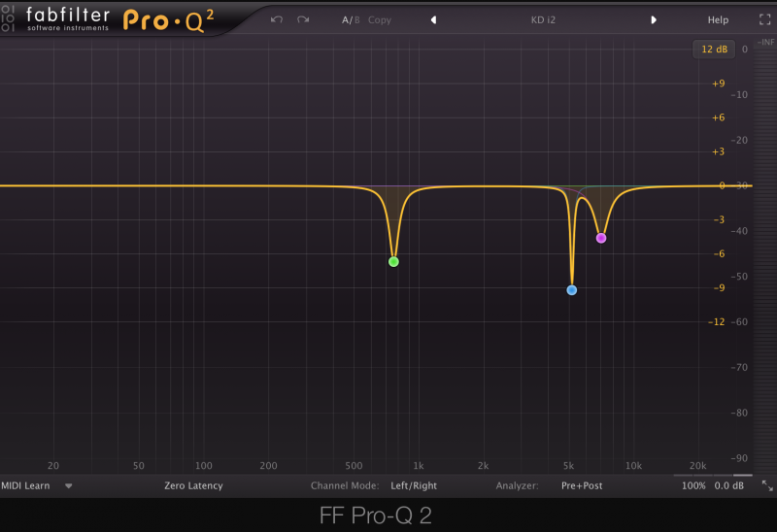Click the Channel Mode label
The image size is (777, 532).
(x=345, y=486)
